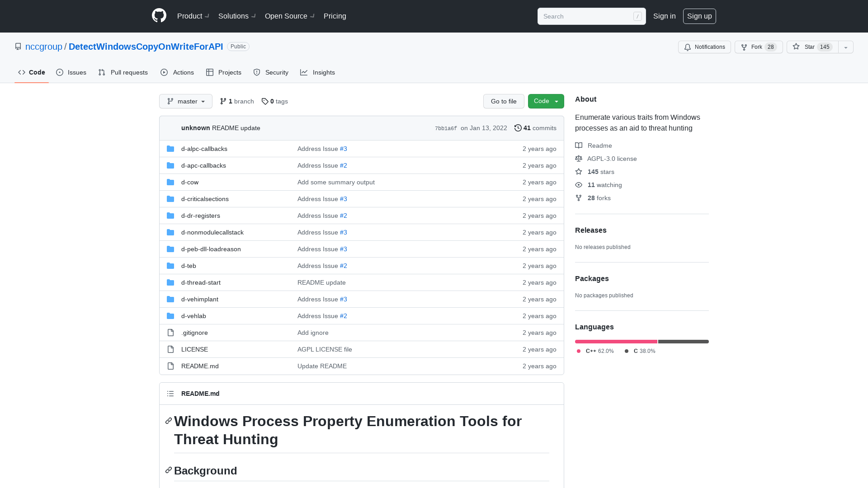Switch to the Insights tab
The height and width of the screenshot is (488, 868).
[x=318, y=72]
